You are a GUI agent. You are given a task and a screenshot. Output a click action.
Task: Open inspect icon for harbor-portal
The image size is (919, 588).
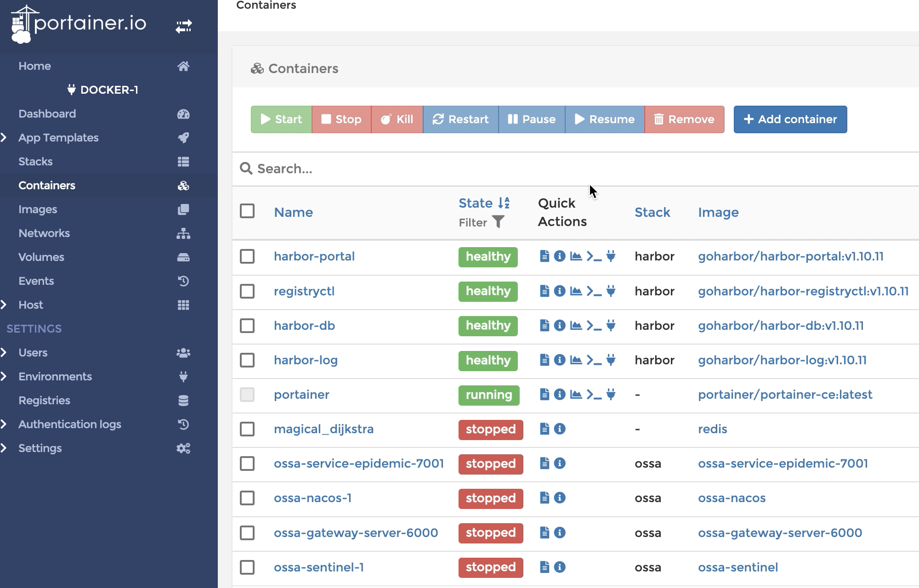(560, 256)
